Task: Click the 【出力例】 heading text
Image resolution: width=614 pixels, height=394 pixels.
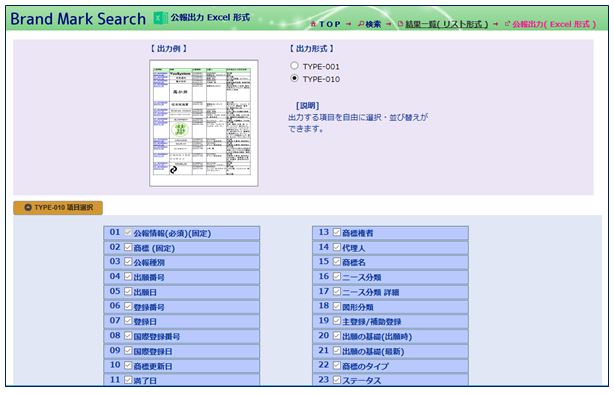Action: pyautogui.click(x=168, y=49)
